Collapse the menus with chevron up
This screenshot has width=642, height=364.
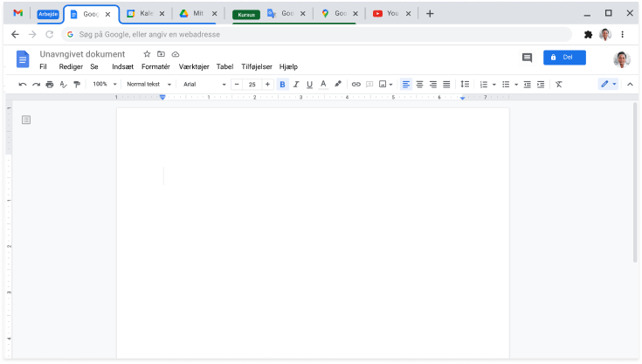(x=630, y=85)
